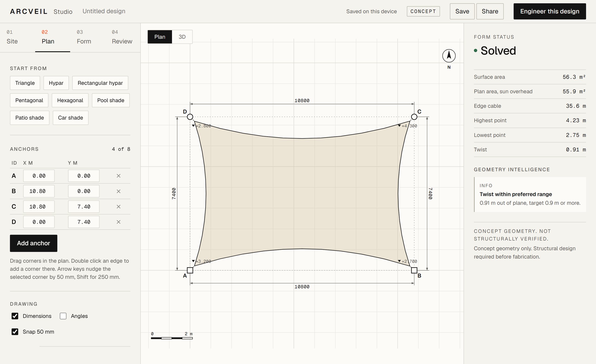
Task: Select corner anchor A square handle
Action: coord(190,270)
